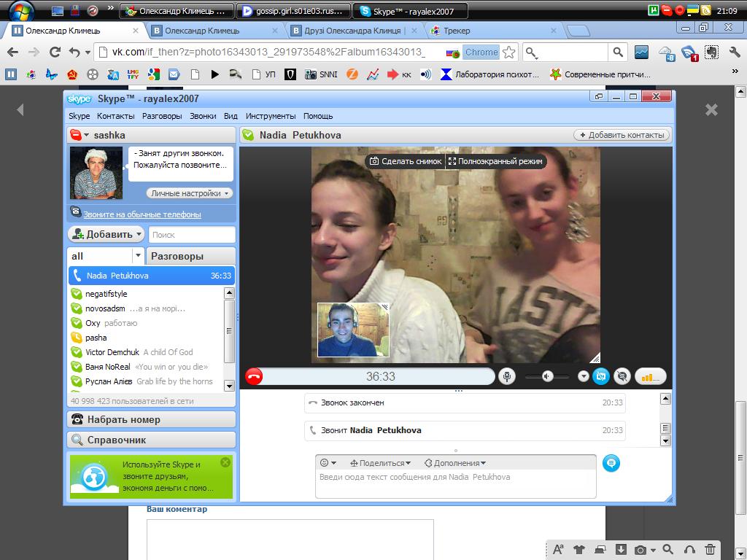The image size is (747, 560).
Task: End the call with the red hang-up button
Action: (x=254, y=376)
